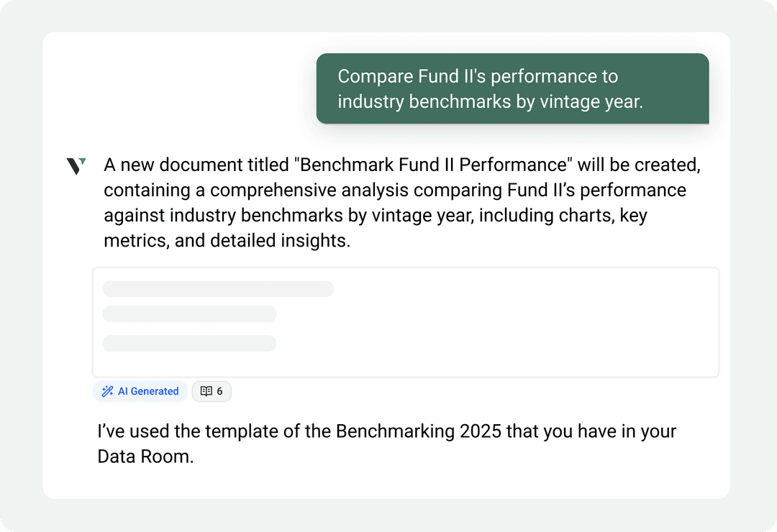Click the magic wand icon on AI Generated badge
The height and width of the screenshot is (532, 777).
(x=108, y=390)
